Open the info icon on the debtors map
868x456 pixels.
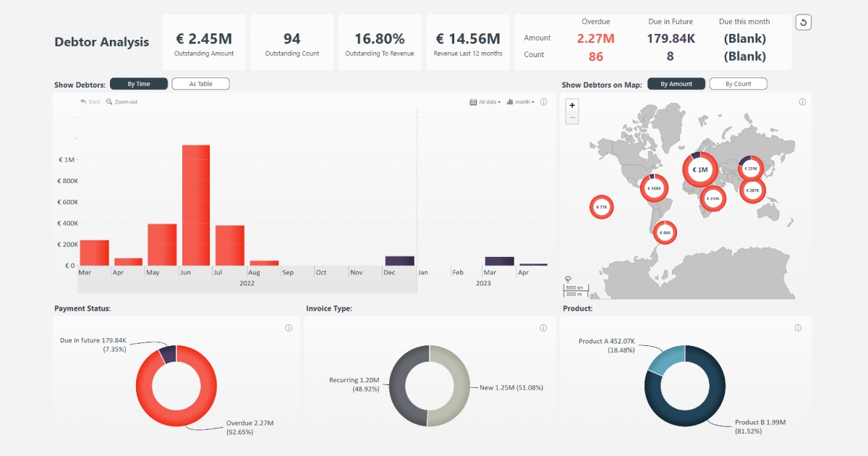[802, 102]
